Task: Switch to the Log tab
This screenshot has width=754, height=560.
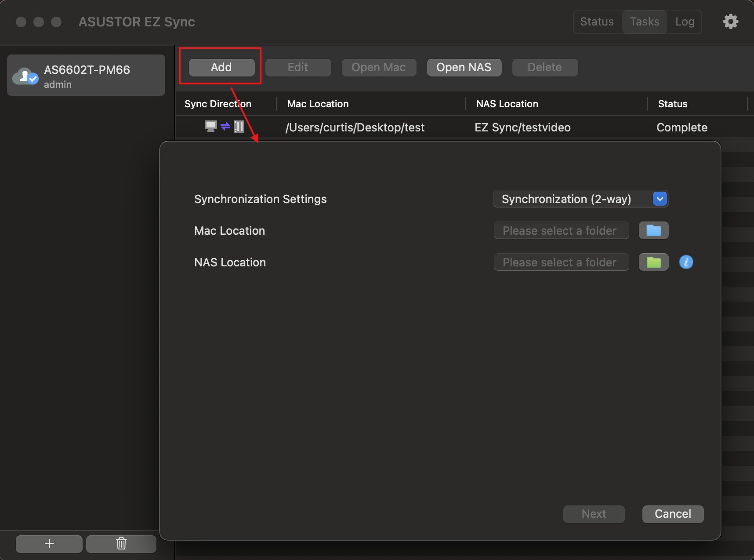Action: [x=685, y=22]
